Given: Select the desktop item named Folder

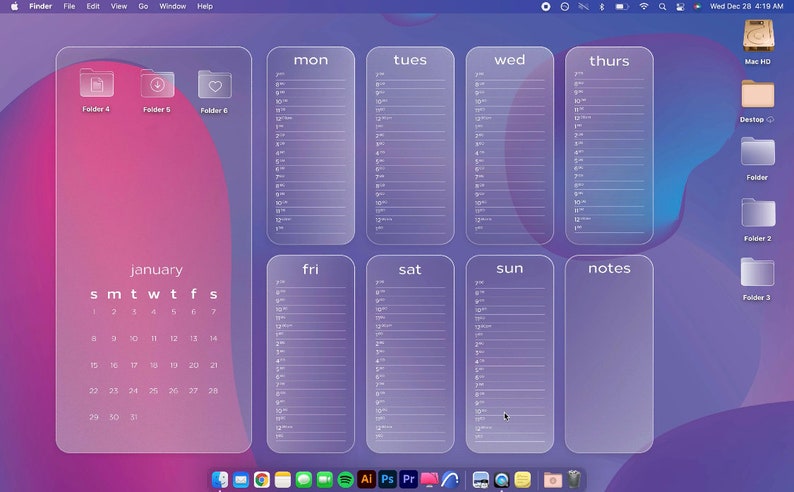Looking at the screenshot, I should click(758, 151).
